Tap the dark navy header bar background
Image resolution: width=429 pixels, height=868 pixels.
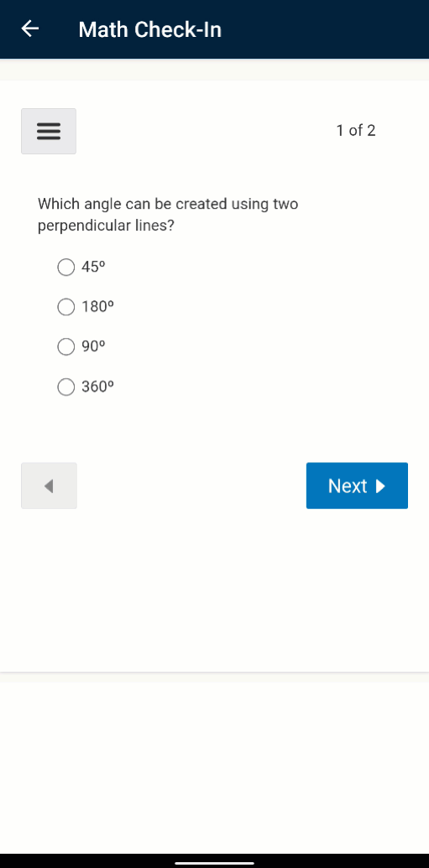click(322, 29)
